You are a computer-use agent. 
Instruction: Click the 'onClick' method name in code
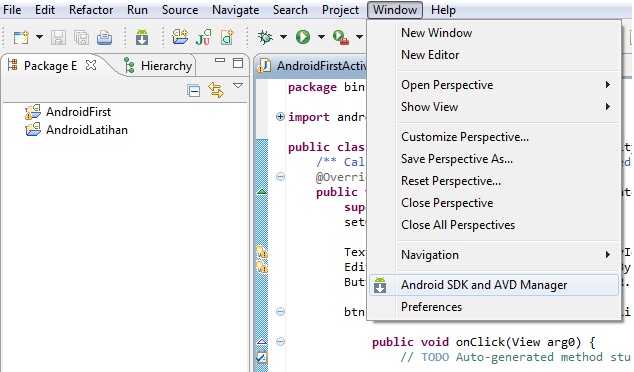pos(480,342)
